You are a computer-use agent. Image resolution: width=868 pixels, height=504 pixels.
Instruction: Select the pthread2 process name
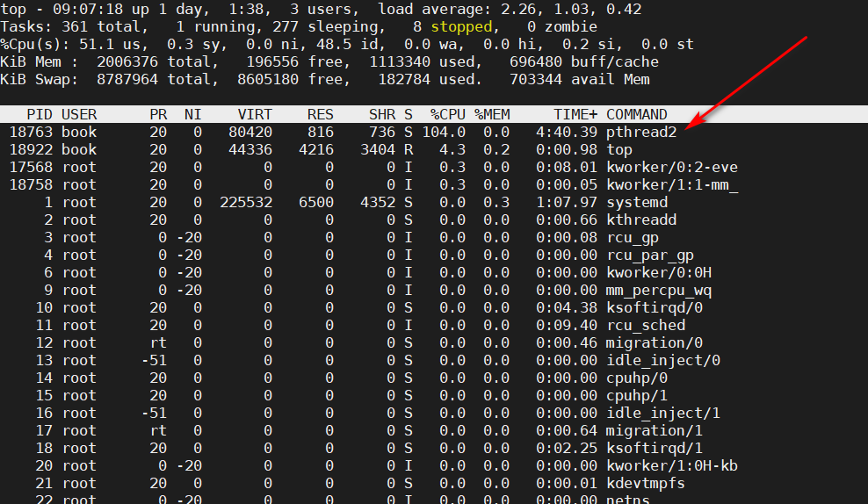(x=641, y=133)
